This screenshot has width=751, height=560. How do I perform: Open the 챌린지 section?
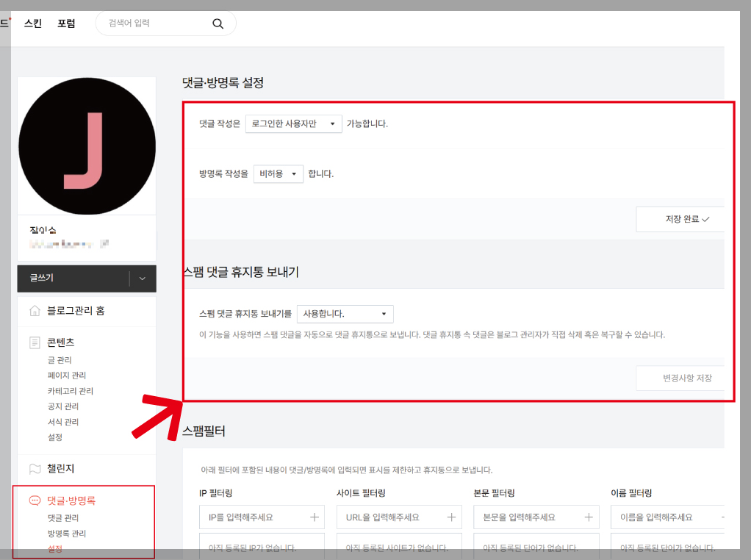click(60, 468)
